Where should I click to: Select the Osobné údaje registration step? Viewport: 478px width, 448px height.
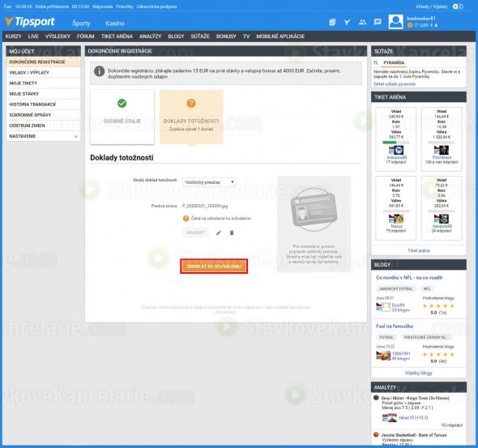coord(122,117)
